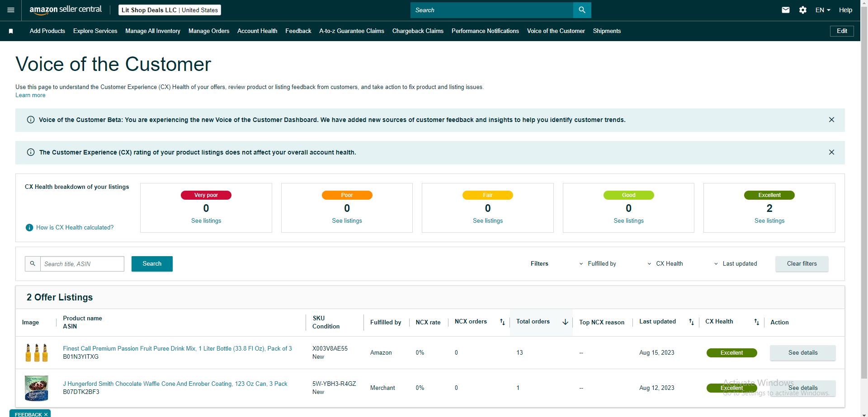See listings under Very poor
The width and height of the screenshot is (868, 417).
coord(206,221)
